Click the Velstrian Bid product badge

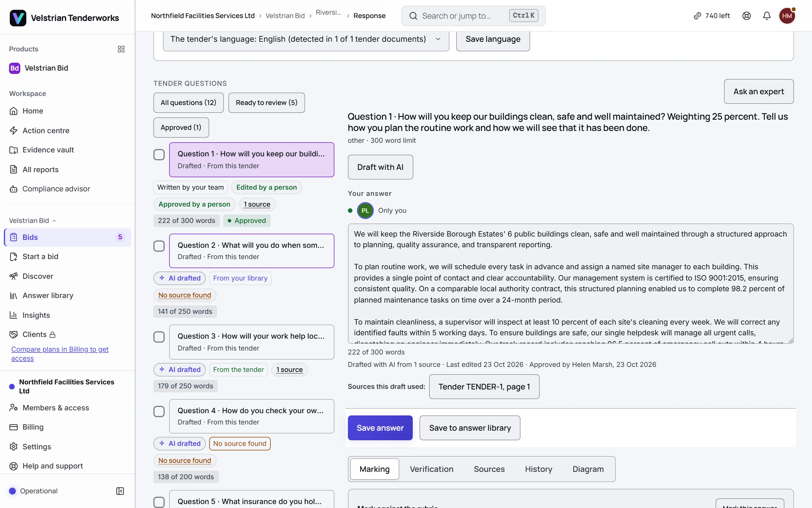(14, 68)
